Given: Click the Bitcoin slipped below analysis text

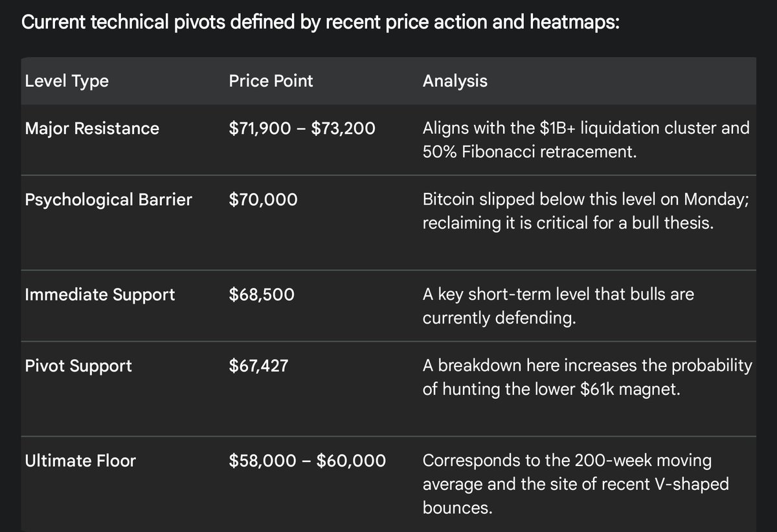Looking at the screenshot, I should tap(586, 211).
